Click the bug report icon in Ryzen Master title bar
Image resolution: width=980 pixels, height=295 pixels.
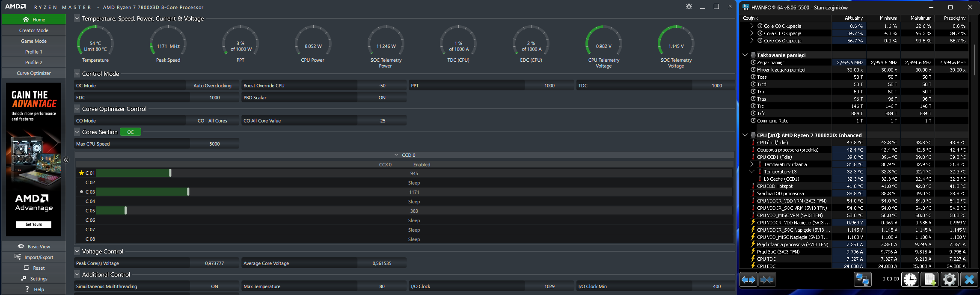(x=689, y=7)
